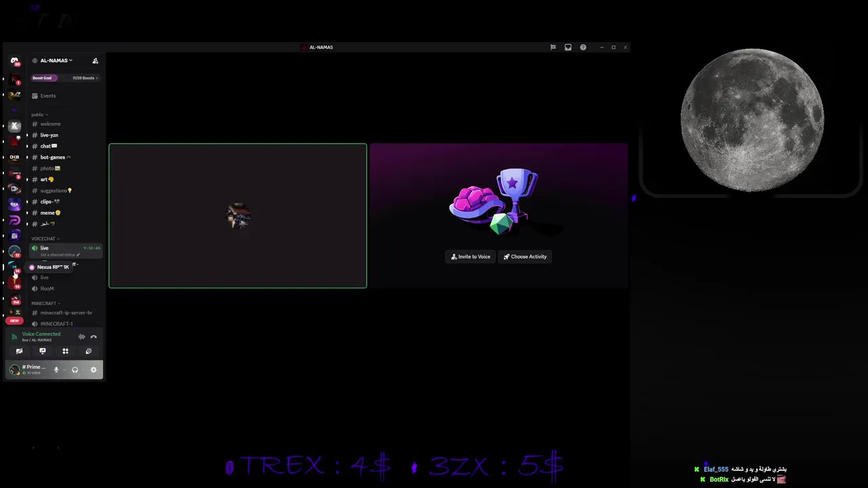Screen dimensions: 868x488
Task: Click Voice Connected status text
Action: click(41, 334)
